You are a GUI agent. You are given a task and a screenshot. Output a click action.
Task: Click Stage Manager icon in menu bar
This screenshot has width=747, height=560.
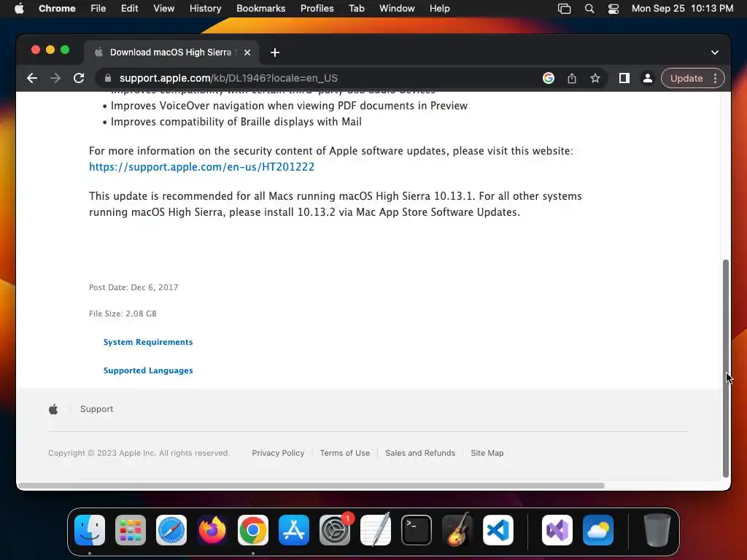pos(564,9)
